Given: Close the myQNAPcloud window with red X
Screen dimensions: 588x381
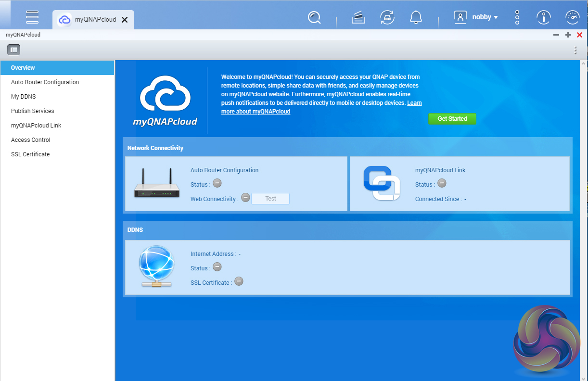Looking at the screenshot, I should click(x=579, y=35).
